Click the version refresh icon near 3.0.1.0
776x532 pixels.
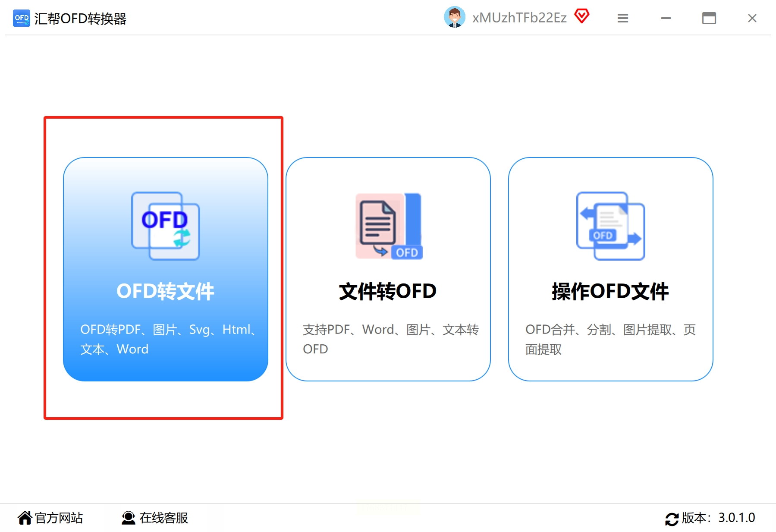[x=672, y=518]
